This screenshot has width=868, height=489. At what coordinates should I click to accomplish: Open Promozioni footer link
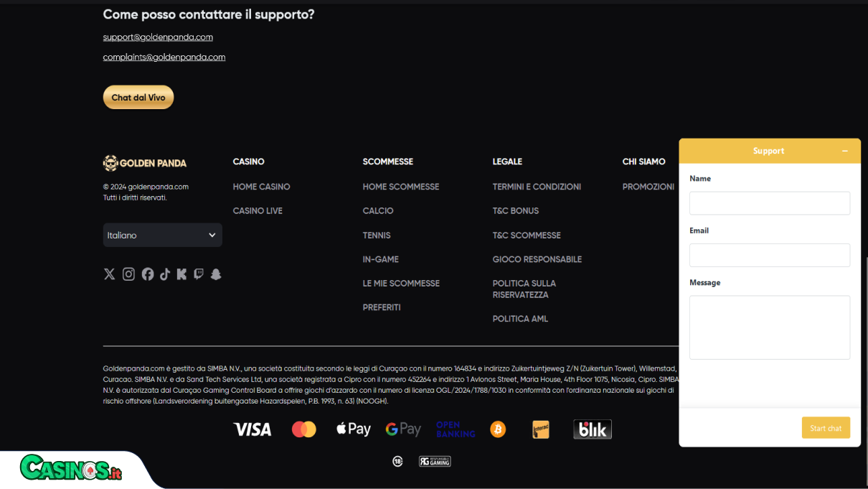coord(648,187)
